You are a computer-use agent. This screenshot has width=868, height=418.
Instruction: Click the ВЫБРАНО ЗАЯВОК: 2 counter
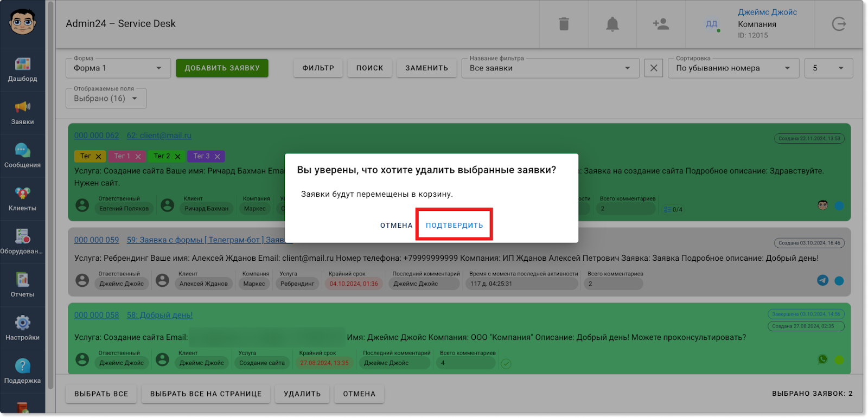pos(812,394)
